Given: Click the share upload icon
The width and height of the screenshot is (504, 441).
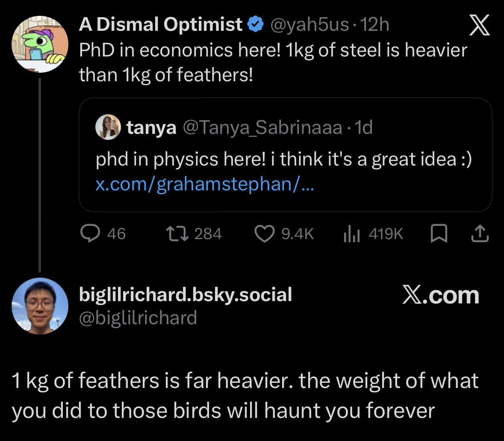Looking at the screenshot, I should tap(480, 234).
